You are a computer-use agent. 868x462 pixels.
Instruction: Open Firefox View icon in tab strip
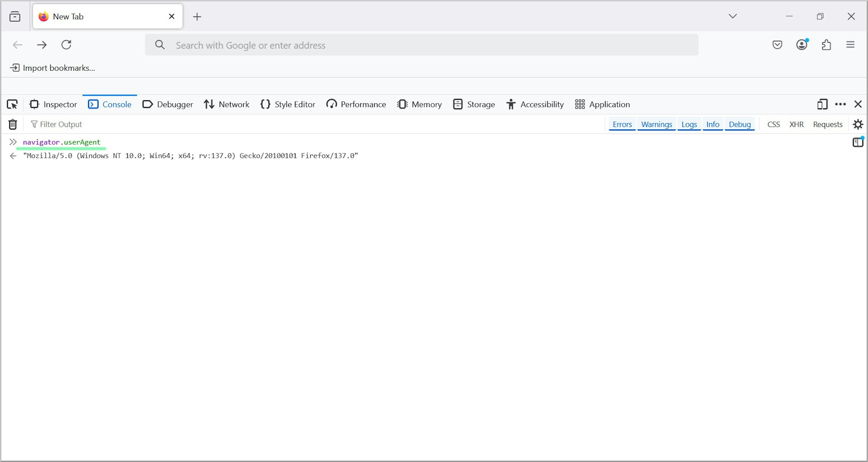pyautogui.click(x=15, y=16)
